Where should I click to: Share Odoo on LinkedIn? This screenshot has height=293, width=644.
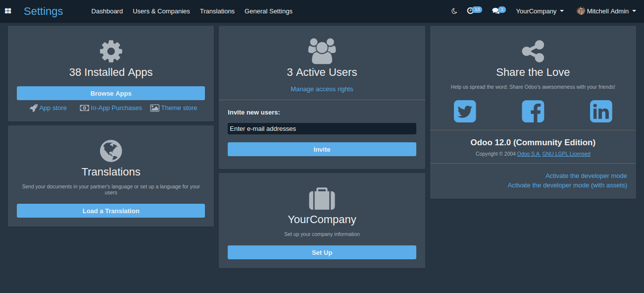pos(601,111)
